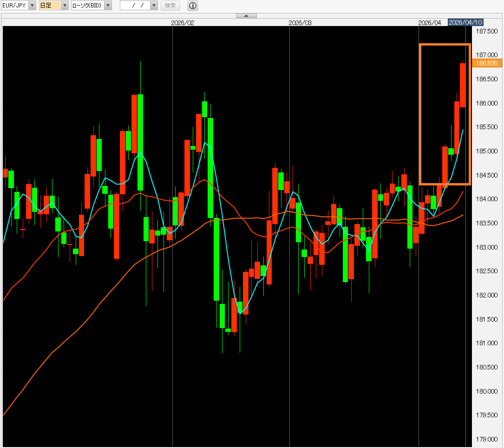This screenshot has height=448, width=504.
Task: Click the 184.500 price axis label
Action: coord(487,175)
